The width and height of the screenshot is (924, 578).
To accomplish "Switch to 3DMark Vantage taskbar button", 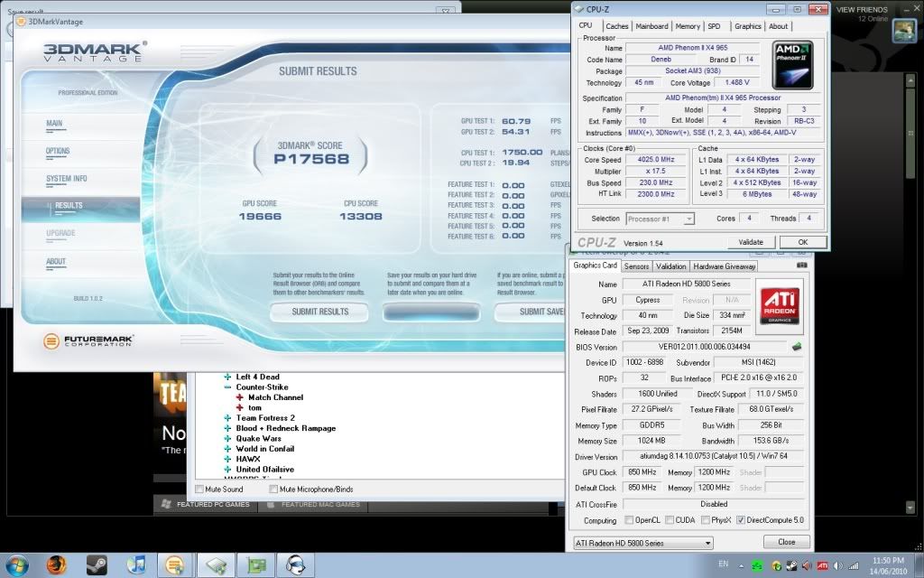I will pyautogui.click(x=174, y=565).
